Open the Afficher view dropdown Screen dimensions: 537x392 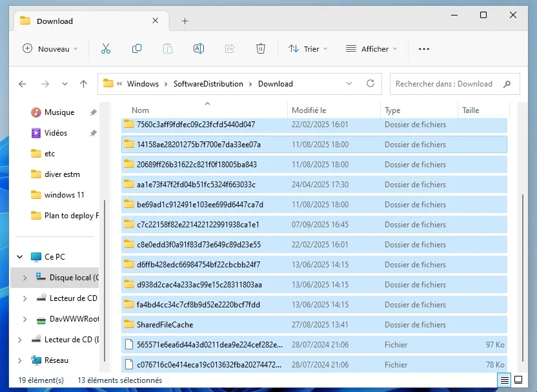(371, 48)
